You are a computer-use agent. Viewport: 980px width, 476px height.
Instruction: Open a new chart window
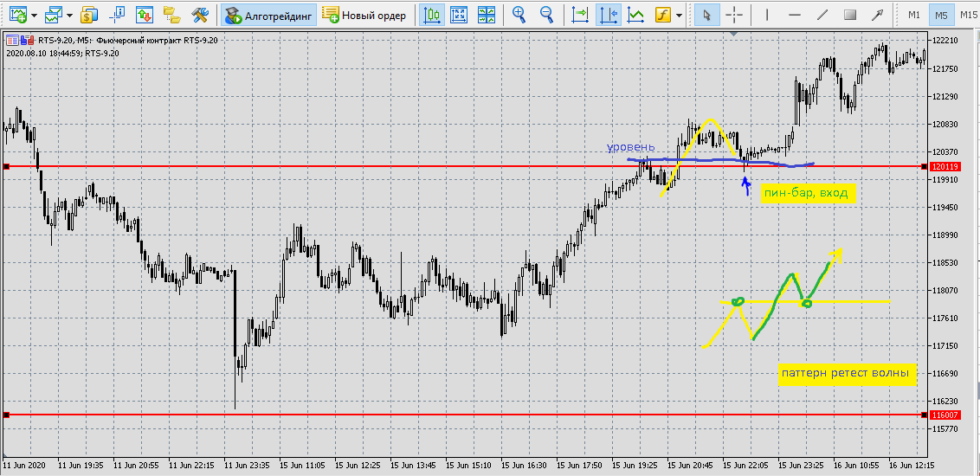click(19, 15)
